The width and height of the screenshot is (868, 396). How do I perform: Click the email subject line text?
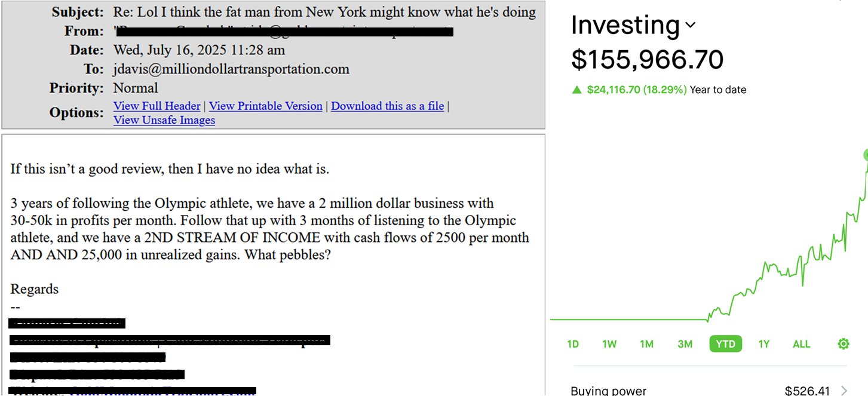(324, 12)
